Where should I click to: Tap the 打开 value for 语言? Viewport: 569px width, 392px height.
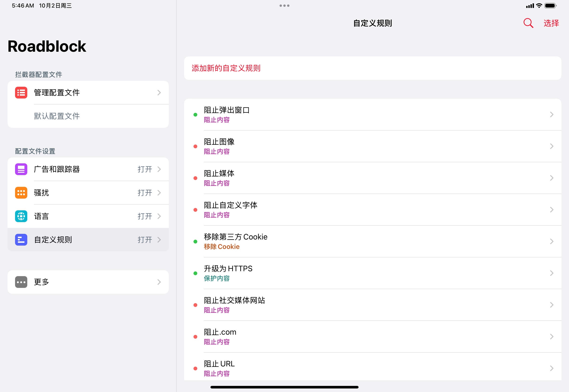[x=145, y=216]
